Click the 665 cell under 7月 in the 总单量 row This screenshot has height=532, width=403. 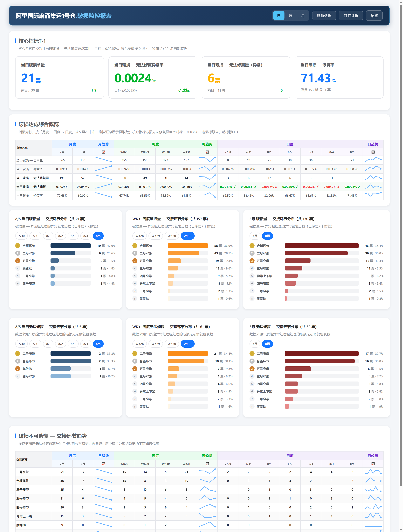62,160
